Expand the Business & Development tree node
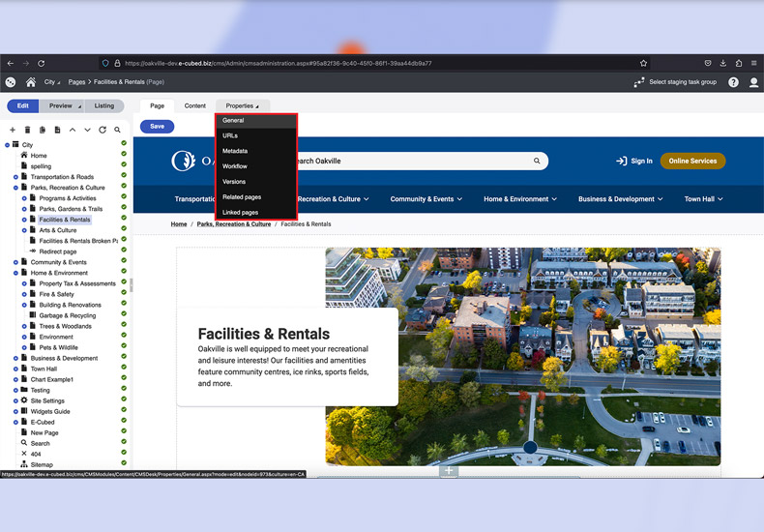Image resolution: width=764 pixels, height=532 pixels. point(15,358)
